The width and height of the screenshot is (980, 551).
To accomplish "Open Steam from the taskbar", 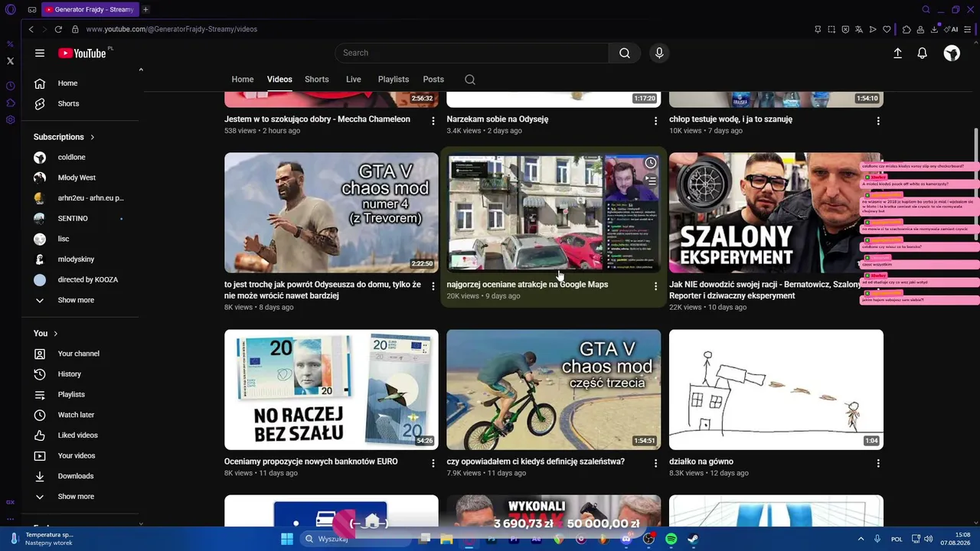I will coord(692,539).
